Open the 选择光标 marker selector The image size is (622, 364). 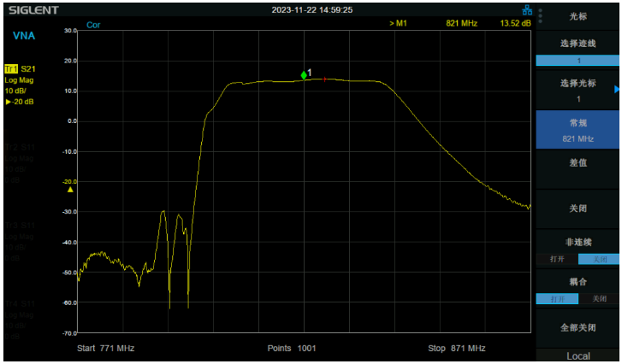click(578, 91)
